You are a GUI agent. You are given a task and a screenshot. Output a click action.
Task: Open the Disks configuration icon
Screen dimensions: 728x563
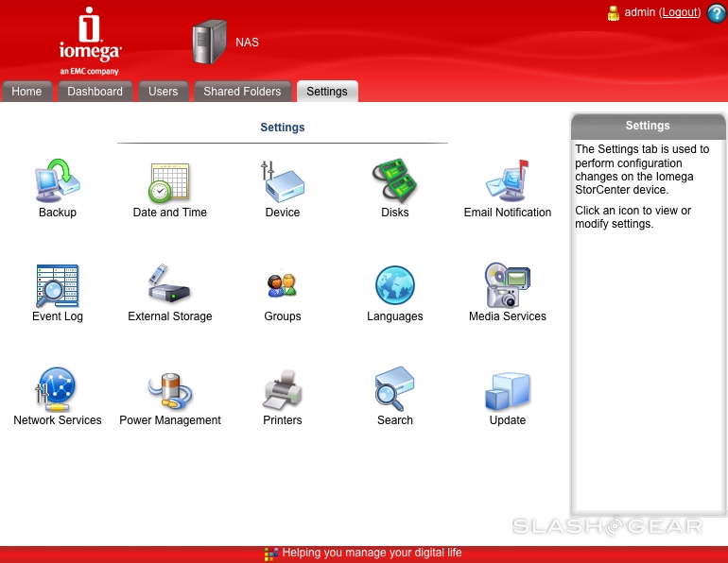pyautogui.click(x=395, y=181)
